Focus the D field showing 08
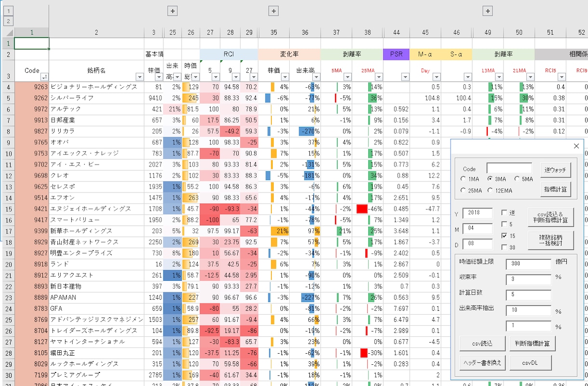588x386 pixels. [477, 244]
